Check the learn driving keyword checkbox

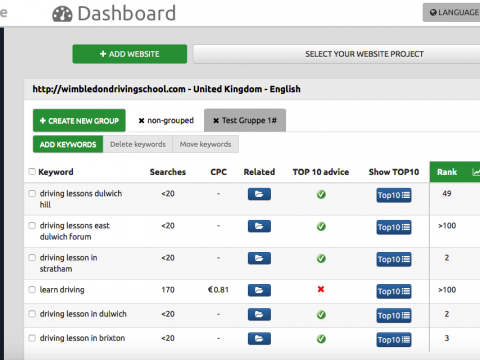pyautogui.click(x=32, y=289)
